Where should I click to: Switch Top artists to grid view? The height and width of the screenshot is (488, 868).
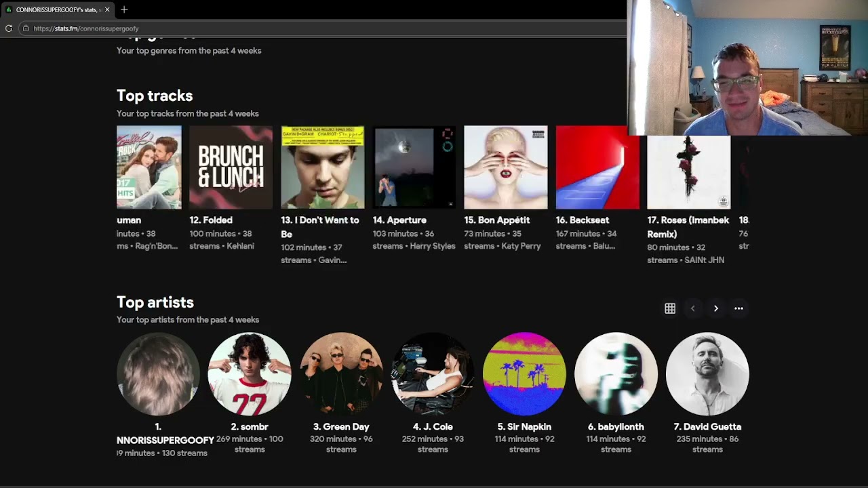coord(670,308)
